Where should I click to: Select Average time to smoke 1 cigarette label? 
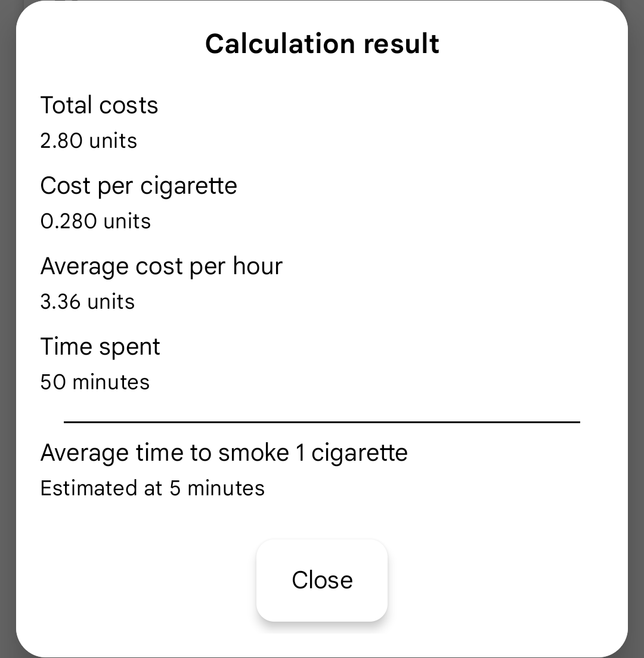point(224,453)
